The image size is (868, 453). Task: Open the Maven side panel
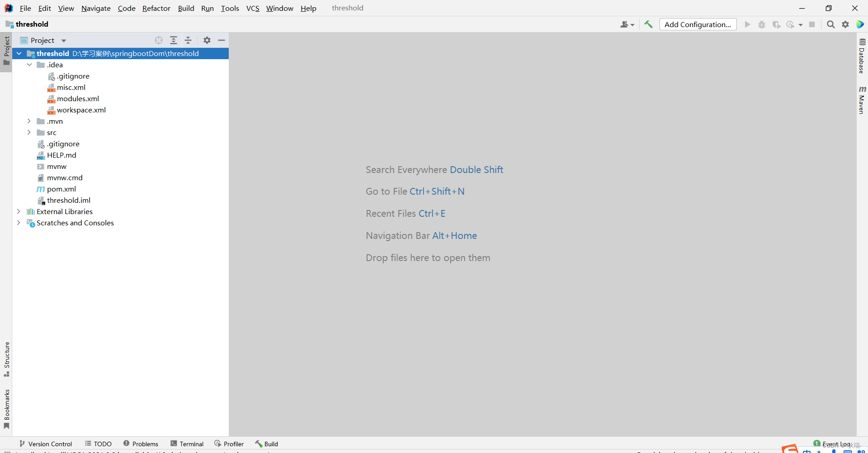click(862, 100)
